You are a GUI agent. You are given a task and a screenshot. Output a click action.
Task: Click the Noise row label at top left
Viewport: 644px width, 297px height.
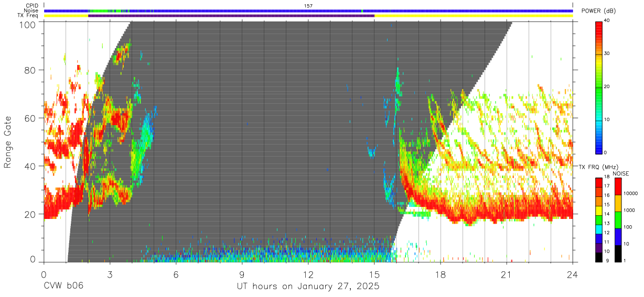click(31, 10)
